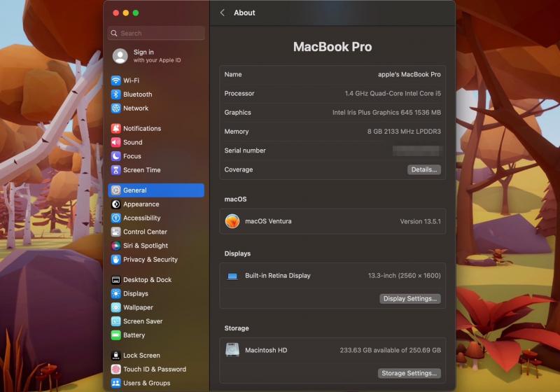Open the Appearance icon
Screen dimensions: 560x392
[x=115, y=204]
